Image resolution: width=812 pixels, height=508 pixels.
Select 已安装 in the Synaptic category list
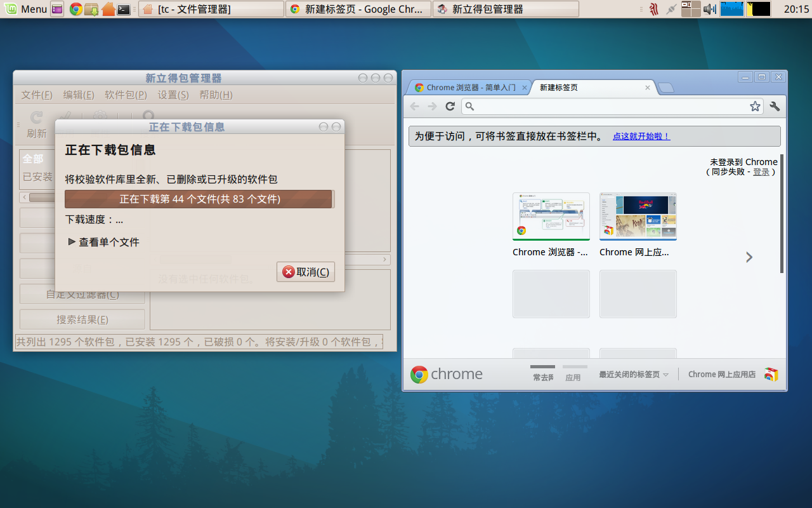[37, 177]
